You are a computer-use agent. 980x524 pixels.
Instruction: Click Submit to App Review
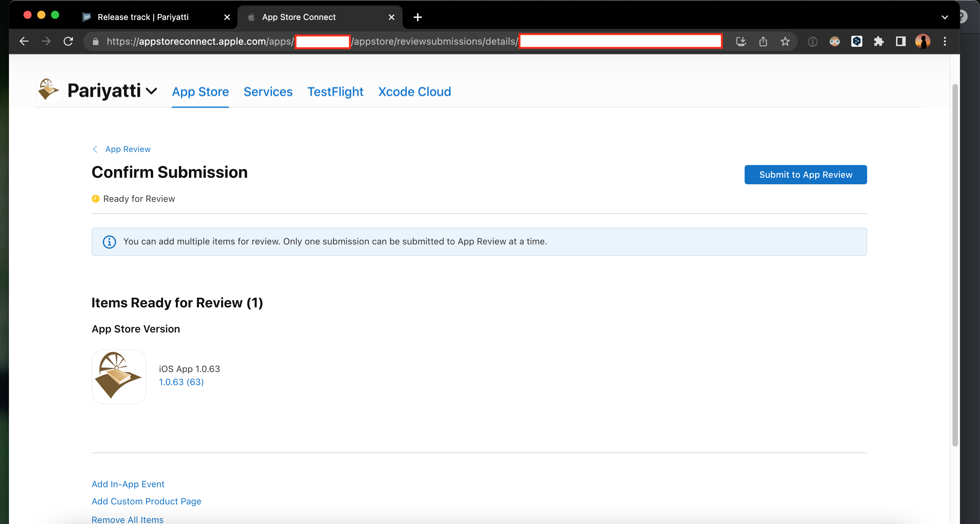pos(806,175)
